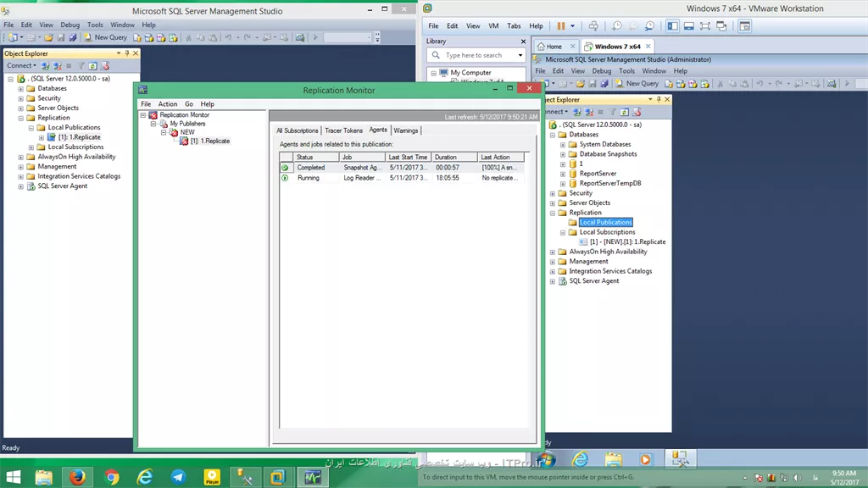Open Tabs menu in VMware Workstation
868x488 pixels.
(514, 26)
